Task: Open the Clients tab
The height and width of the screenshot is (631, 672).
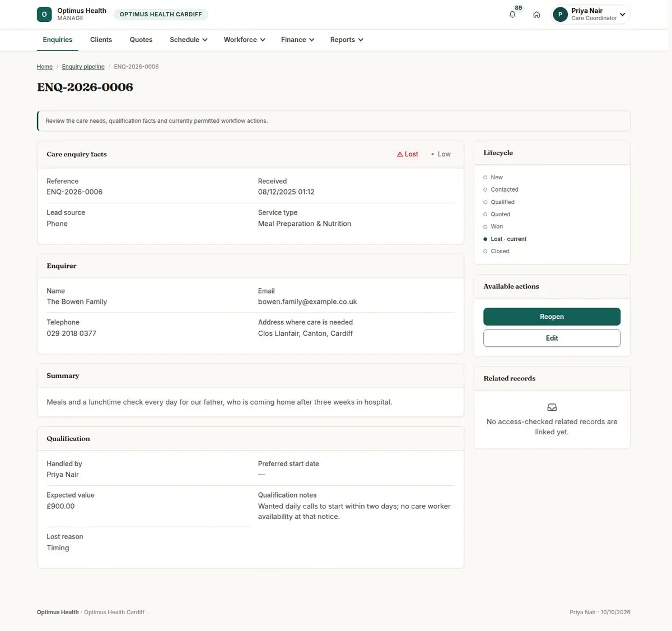Action: [x=101, y=40]
